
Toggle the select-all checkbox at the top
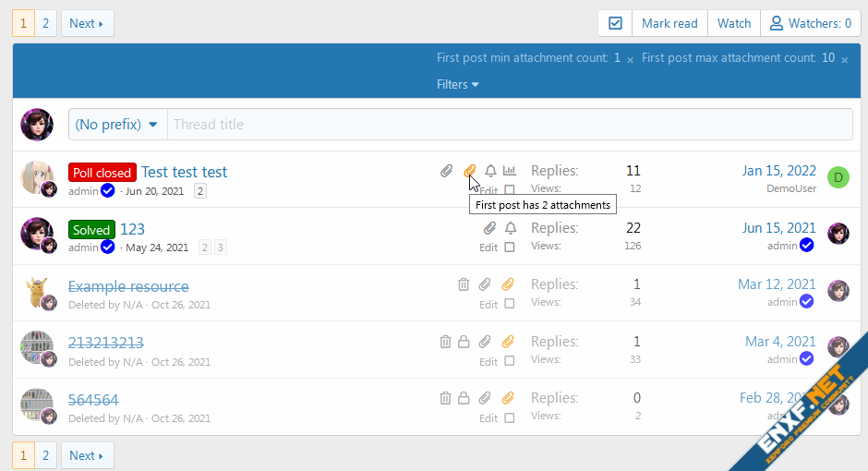[x=616, y=23]
